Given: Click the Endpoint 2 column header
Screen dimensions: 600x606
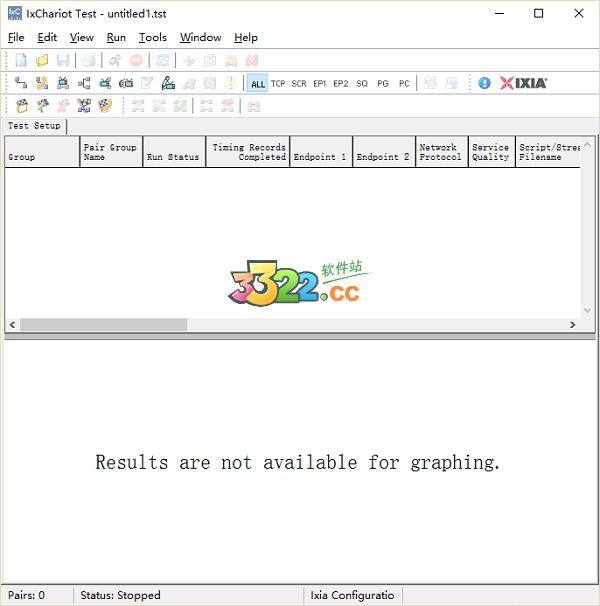Looking at the screenshot, I should [384, 152].
